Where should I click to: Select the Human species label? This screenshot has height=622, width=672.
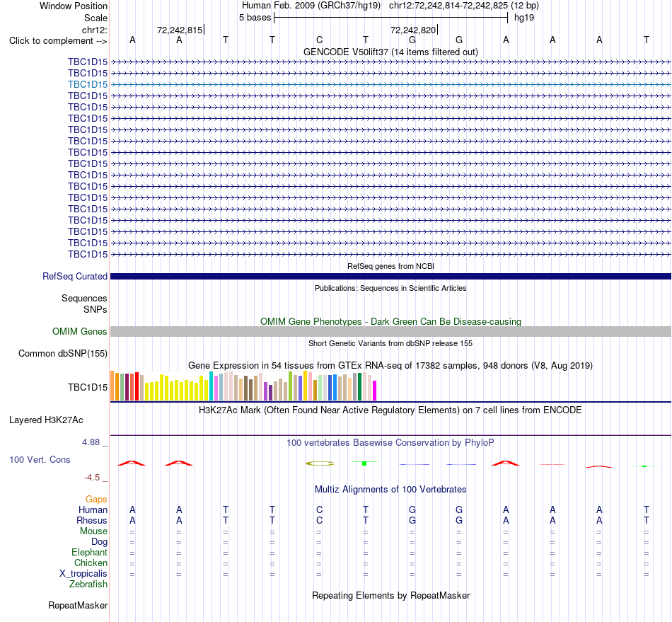click(93, 509)
